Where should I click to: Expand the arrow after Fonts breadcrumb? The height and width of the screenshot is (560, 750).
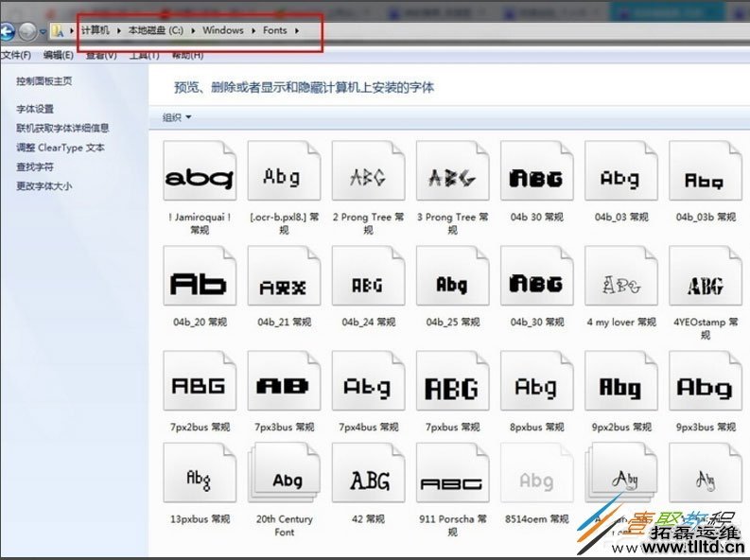click(x=297, y=30)
